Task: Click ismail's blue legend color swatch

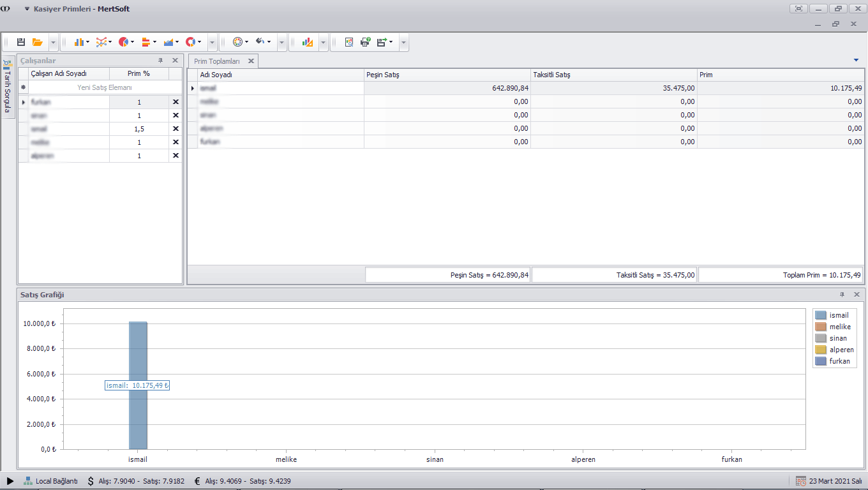Action: [x=821, y=315]
